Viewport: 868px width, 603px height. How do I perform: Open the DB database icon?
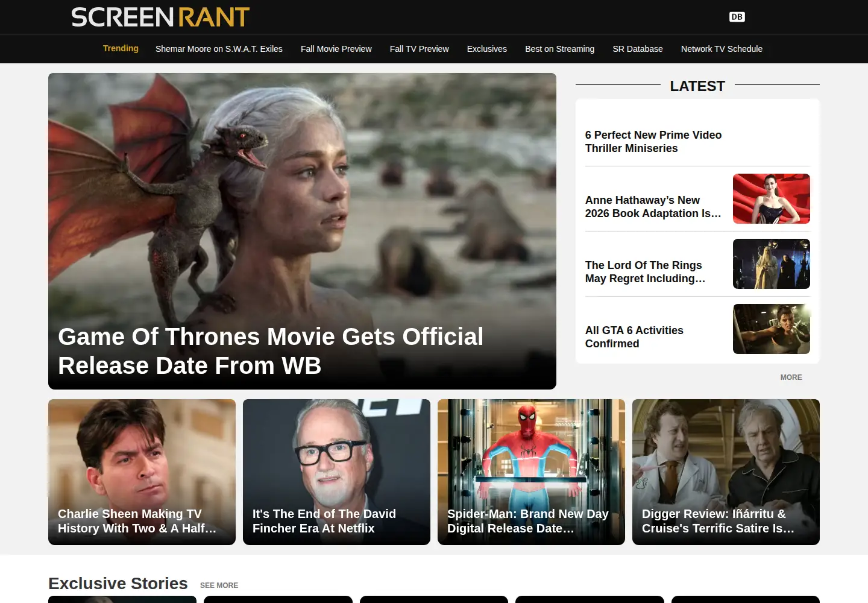(737, 17)
